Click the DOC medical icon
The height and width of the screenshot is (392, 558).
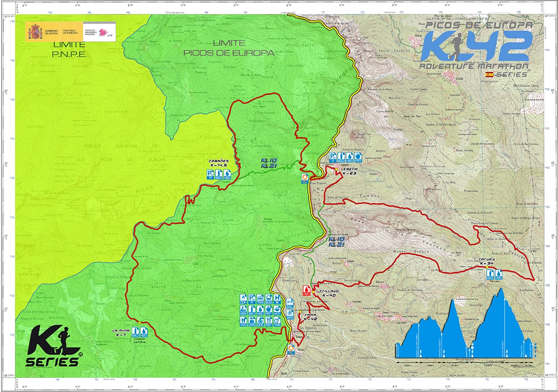tap(260, 322)
